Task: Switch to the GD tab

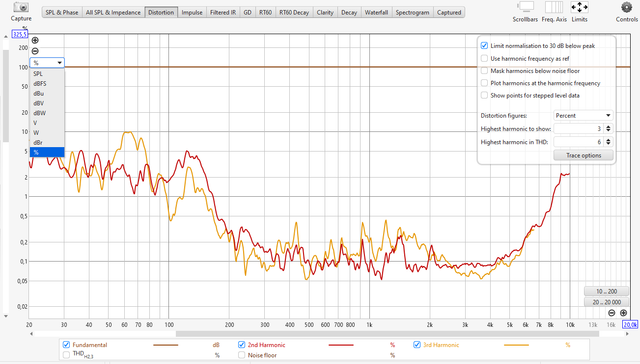Action: pos(247,12)
